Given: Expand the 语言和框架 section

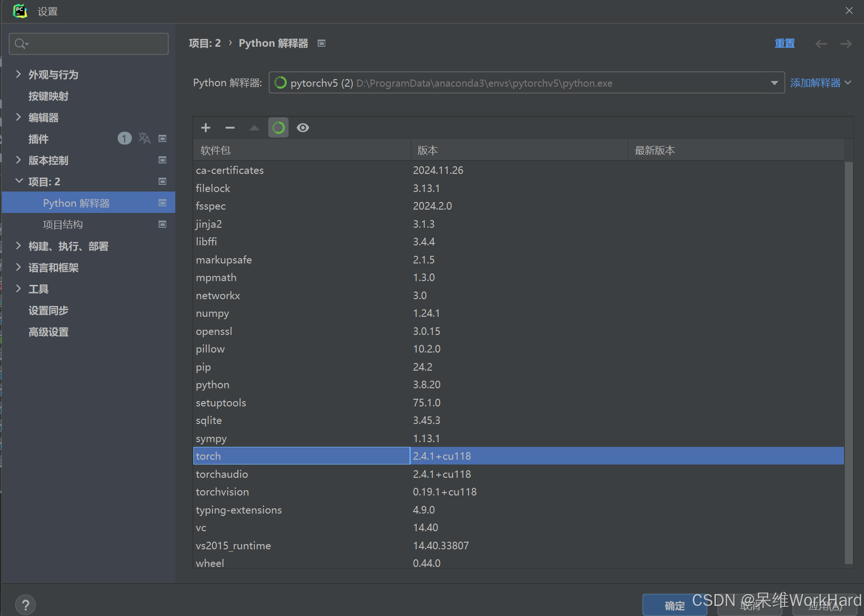Looking at the screenshot, I should tap(19, 267).
